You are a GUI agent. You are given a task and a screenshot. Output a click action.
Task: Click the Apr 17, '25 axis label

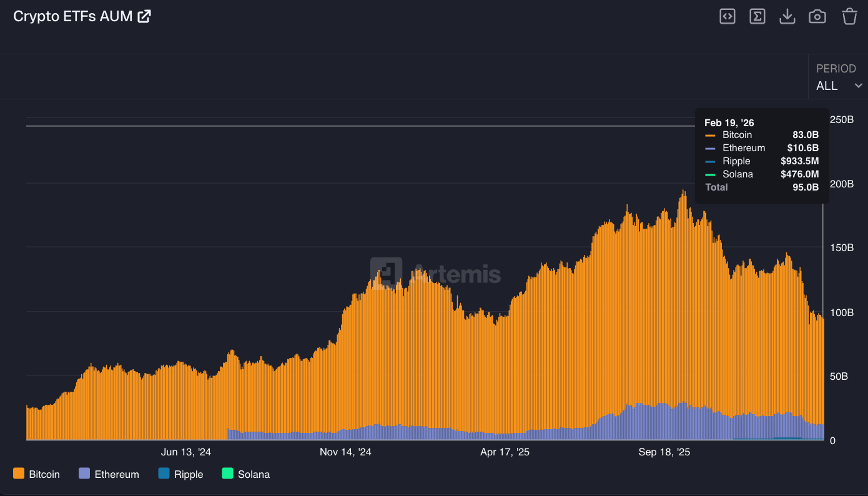pyautogui.click(x=505, y=452)
